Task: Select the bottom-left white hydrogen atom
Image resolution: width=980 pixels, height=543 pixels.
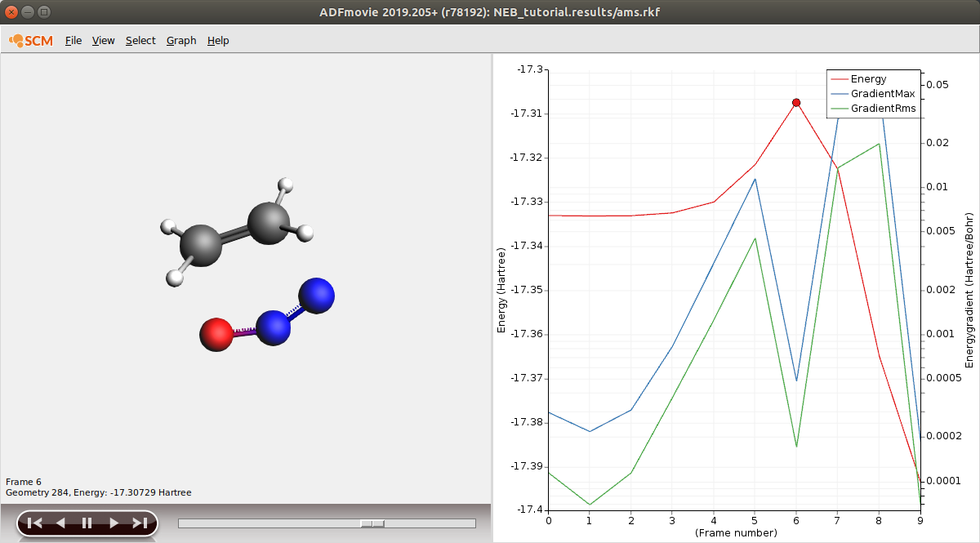Action: coord(175,278)
